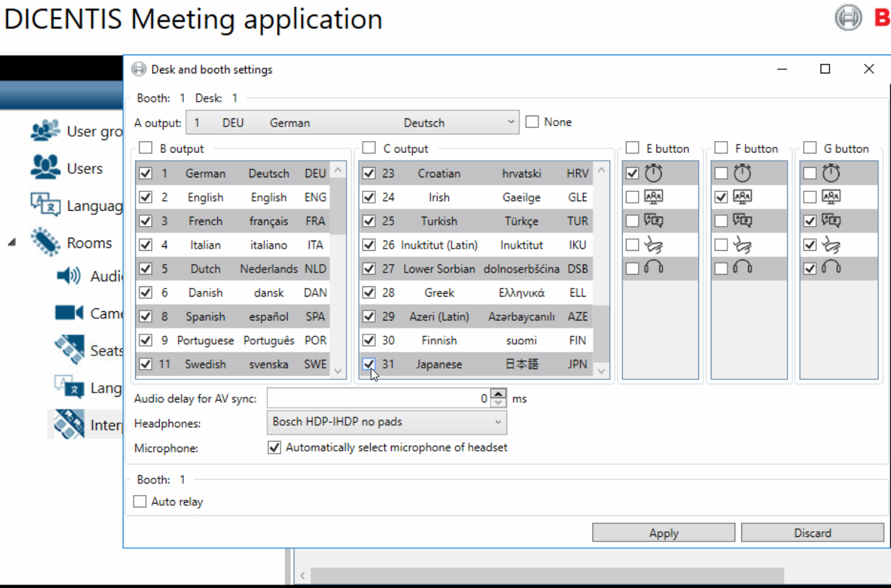This screenshot has width=891, height=588.
Task: Increase audio delay with the up spinner arrow
Action: click(x=498, y=394)
